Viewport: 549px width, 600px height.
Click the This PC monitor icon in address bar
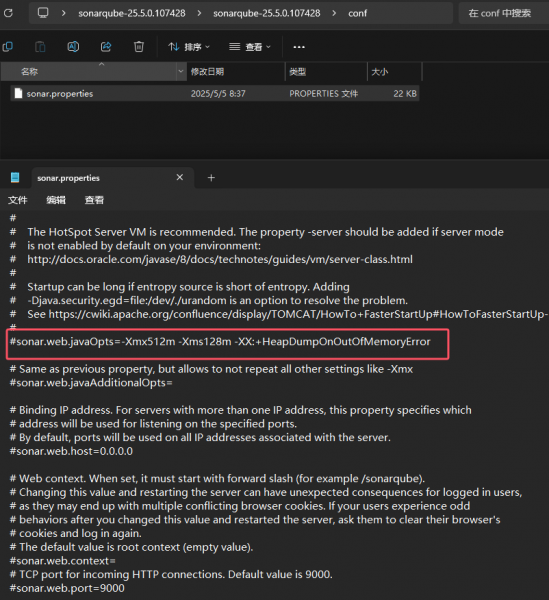click(43, 13)
